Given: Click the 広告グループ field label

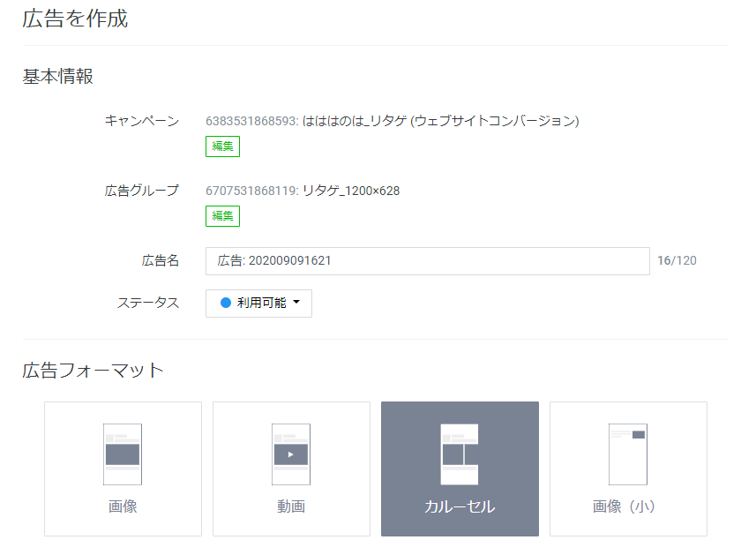Looking at the screenshot, I should [142, 191].
